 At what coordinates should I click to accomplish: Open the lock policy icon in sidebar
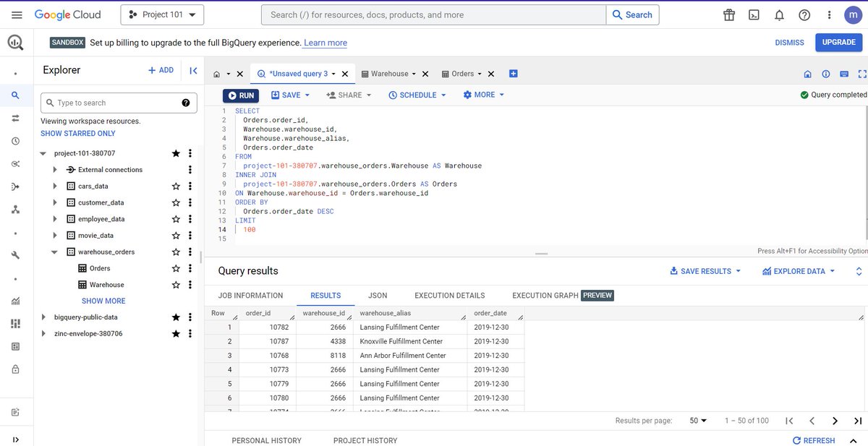[x=15, y=369]
